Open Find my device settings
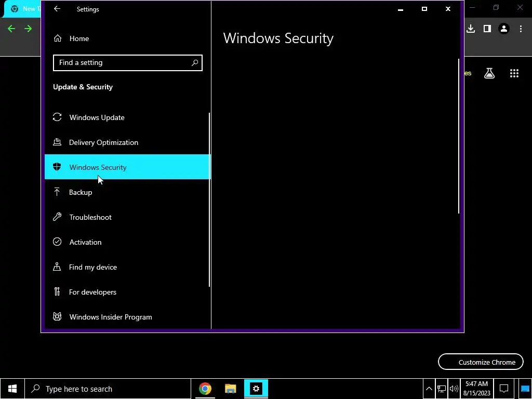This screenshot has width=532, height=399. pos(128,267)
